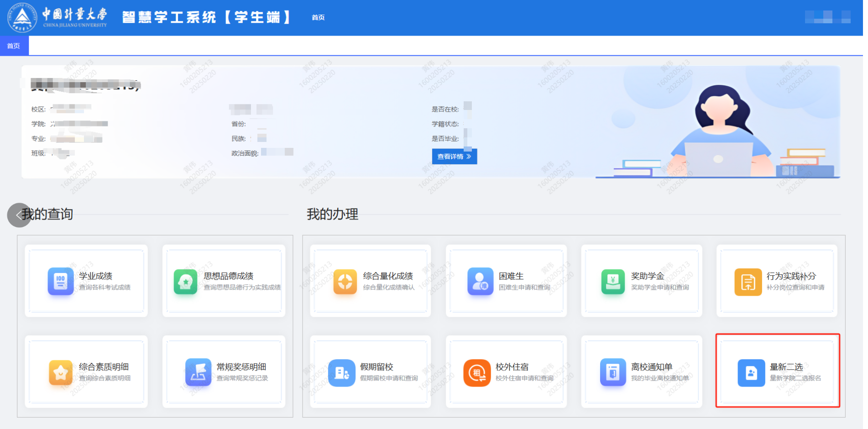
Task: Switch to the 首页 tab below header
Action: coord(14,46)
